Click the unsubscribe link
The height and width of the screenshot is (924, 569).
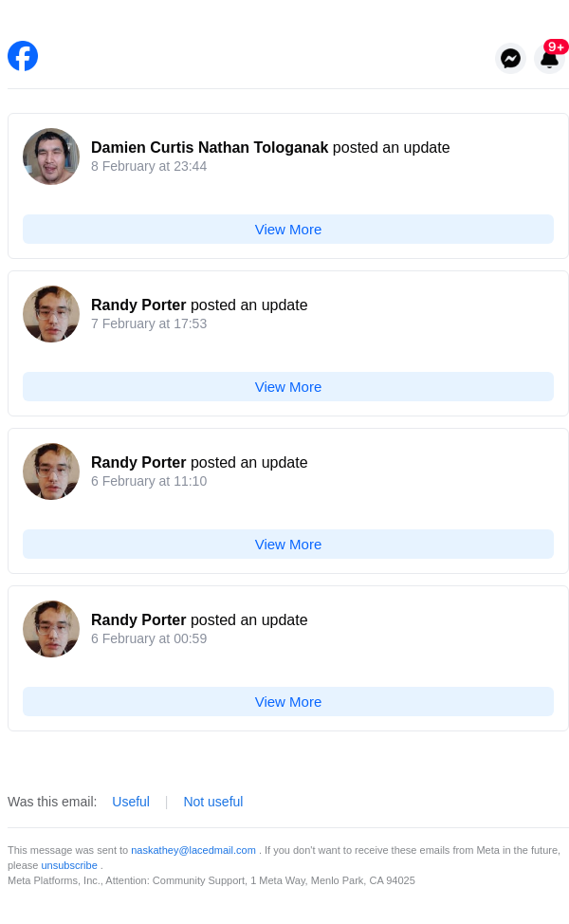click(x=69, y=865)
